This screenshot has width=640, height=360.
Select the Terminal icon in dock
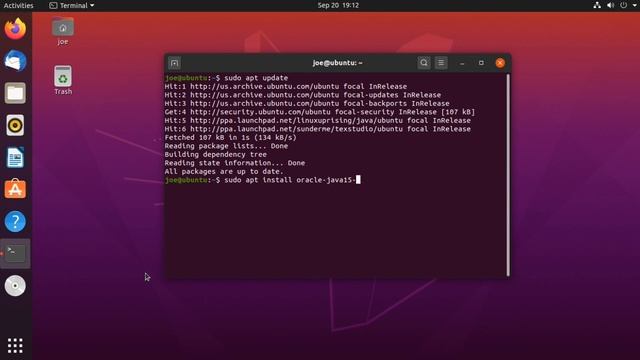click(x=15, y=253)
